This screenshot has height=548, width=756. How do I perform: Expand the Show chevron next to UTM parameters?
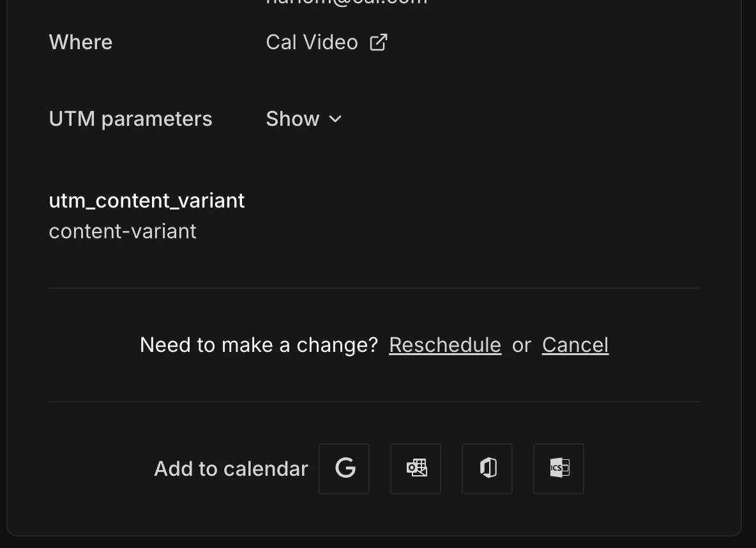[x=335, y=119]
